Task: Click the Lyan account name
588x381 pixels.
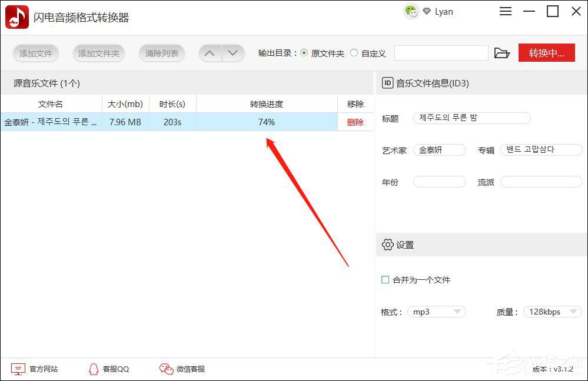Action: [444, 11]
